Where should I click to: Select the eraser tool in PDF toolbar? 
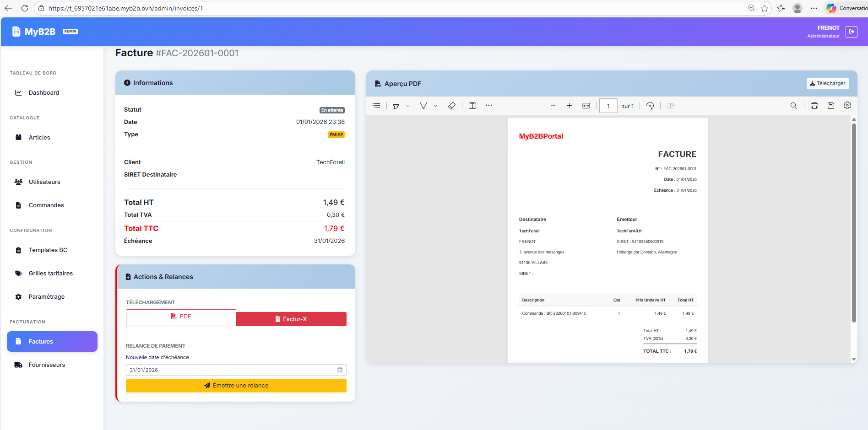[451, 106]
